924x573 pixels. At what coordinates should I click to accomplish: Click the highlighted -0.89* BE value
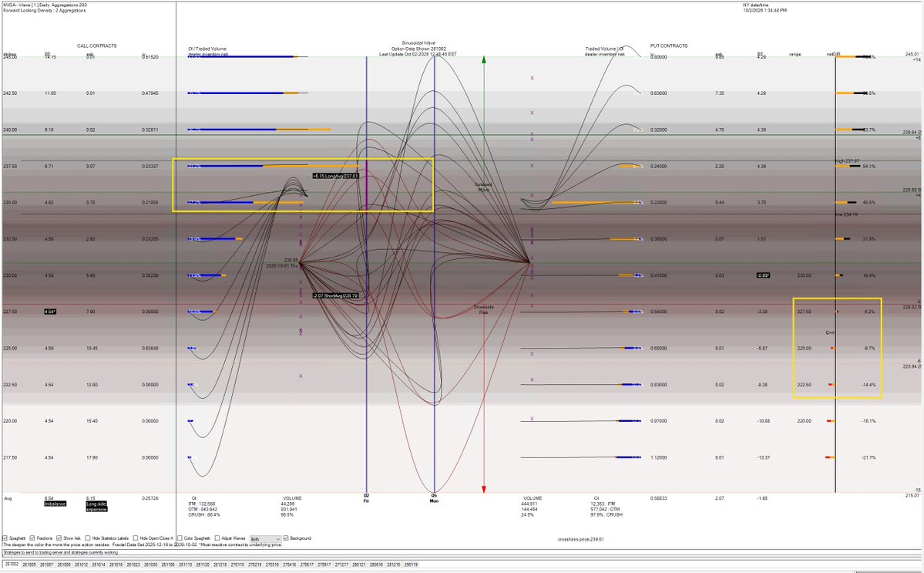(764, 275)
